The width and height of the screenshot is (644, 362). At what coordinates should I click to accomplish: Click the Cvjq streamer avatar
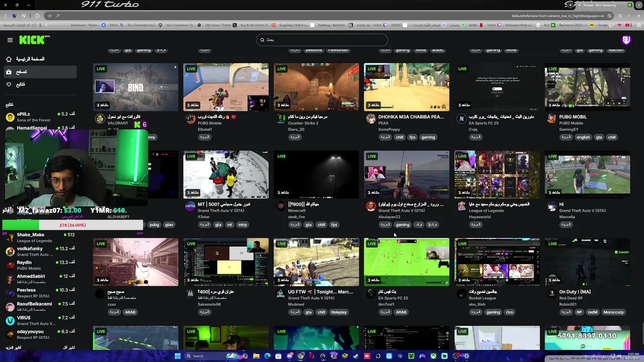[x=461, y=119]
